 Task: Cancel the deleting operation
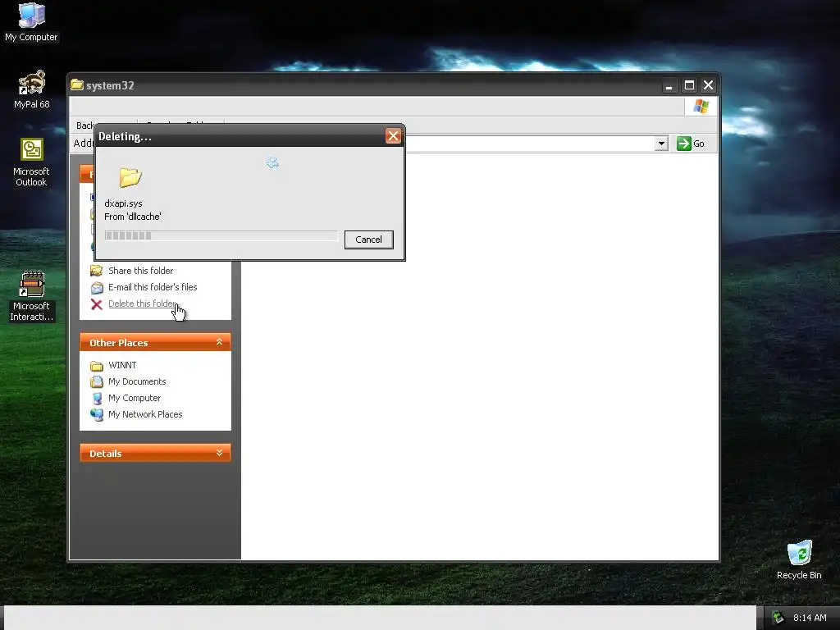368,240
